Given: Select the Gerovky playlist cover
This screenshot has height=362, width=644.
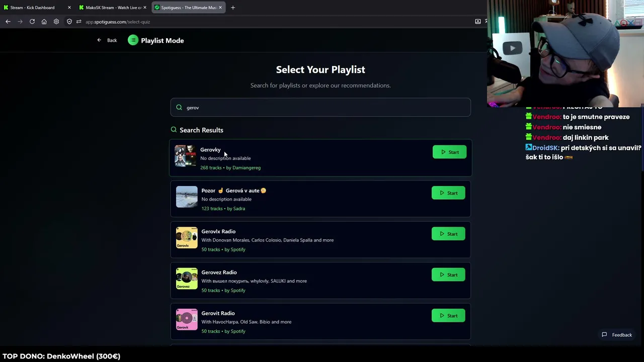Looking at the screenshot, I should coord(186,156).
